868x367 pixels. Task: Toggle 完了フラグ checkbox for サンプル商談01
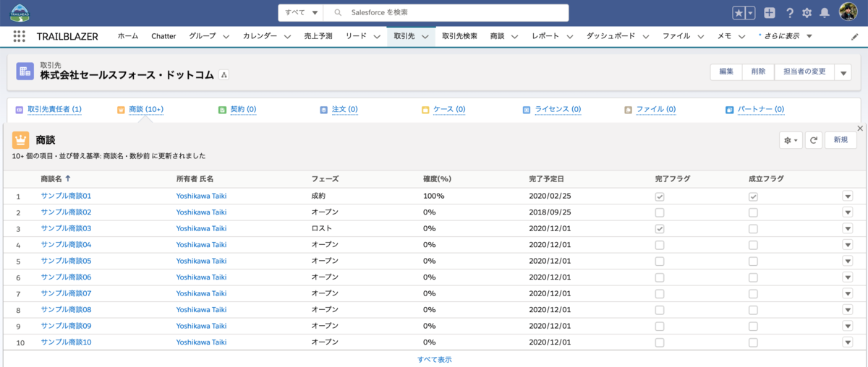(x=659, y=197)
